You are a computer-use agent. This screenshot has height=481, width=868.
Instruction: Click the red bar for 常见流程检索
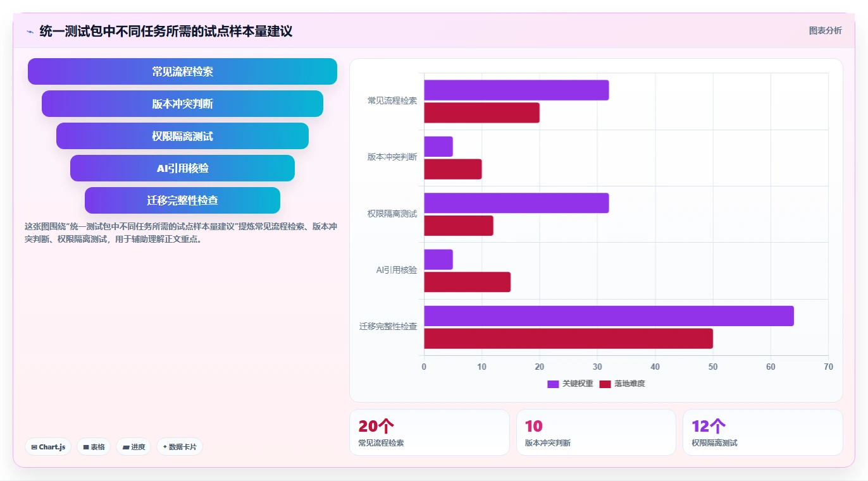pos(481,113)
